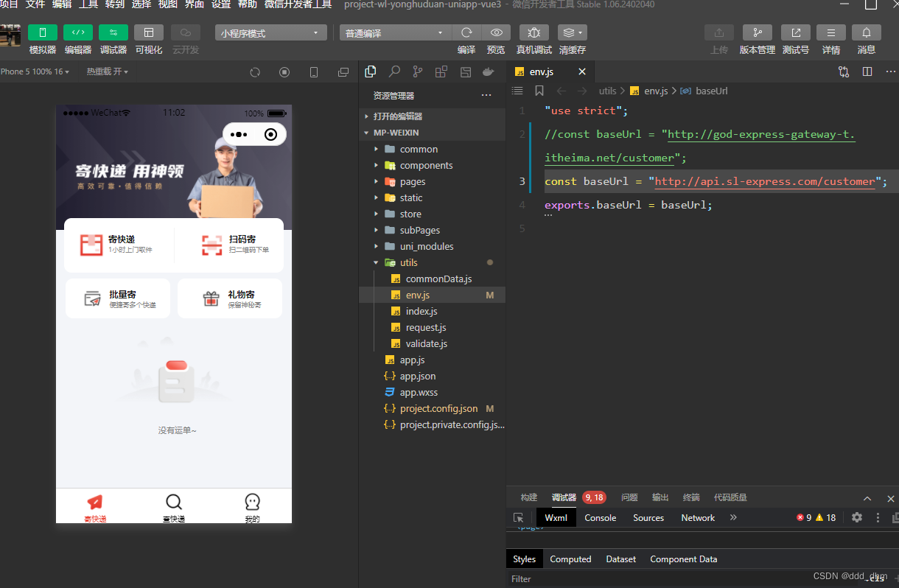
Task: Expand the pages folder
Action: (x=432, y=181)
